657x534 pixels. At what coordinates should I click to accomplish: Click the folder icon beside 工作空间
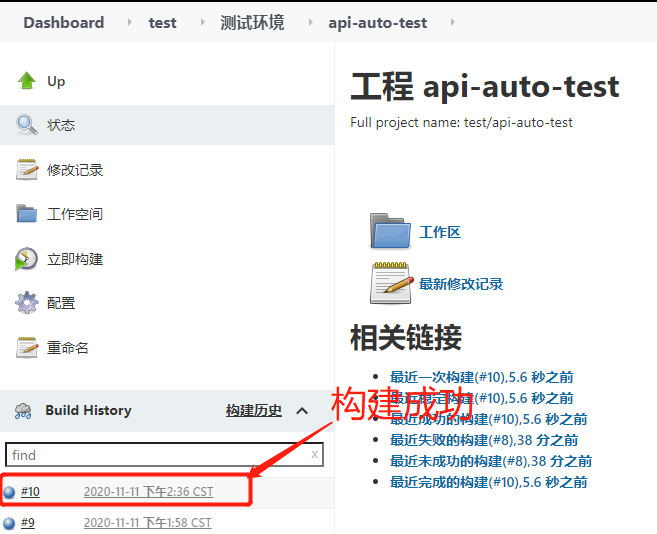[x=27, y=213]
